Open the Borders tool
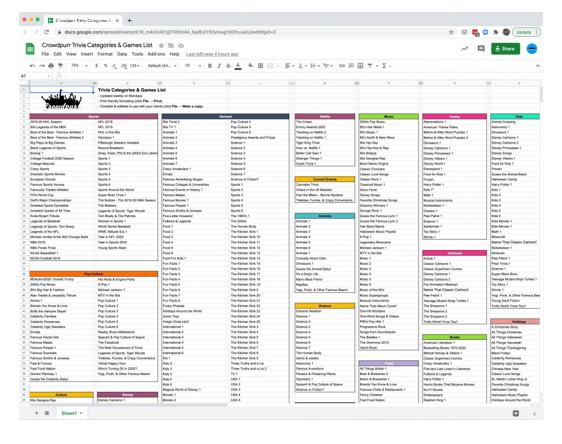Image resolution: width=562 pixels, height=444 pixels. (x=261, y=66)
